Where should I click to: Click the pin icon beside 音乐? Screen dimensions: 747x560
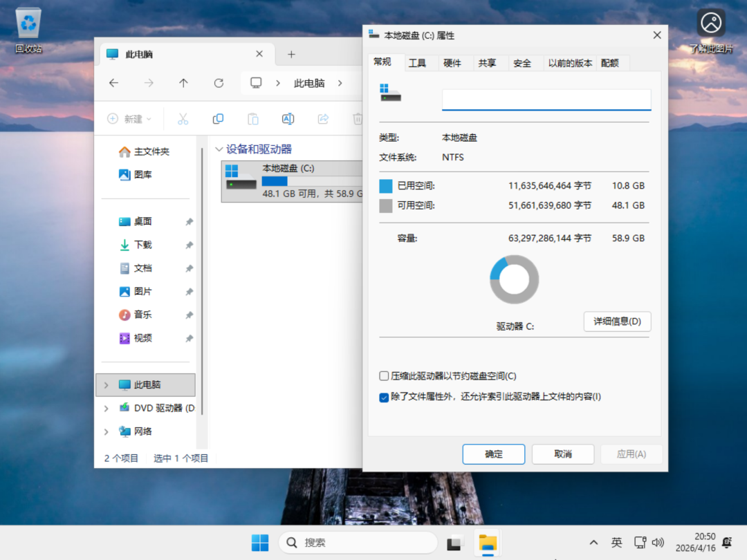pos(189,315)
